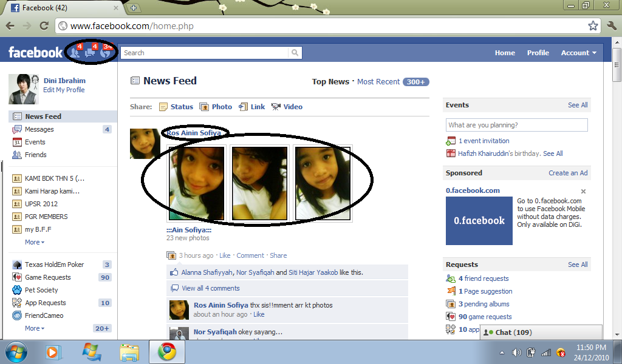Open Dini Ibrahim profile name link
622x364 pixels.
pos(64,81)
